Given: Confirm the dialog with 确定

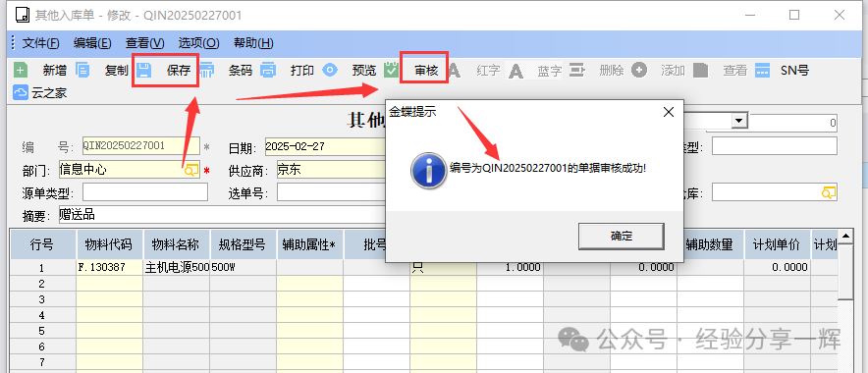Looking at the screenshot, I should (622, 236).
